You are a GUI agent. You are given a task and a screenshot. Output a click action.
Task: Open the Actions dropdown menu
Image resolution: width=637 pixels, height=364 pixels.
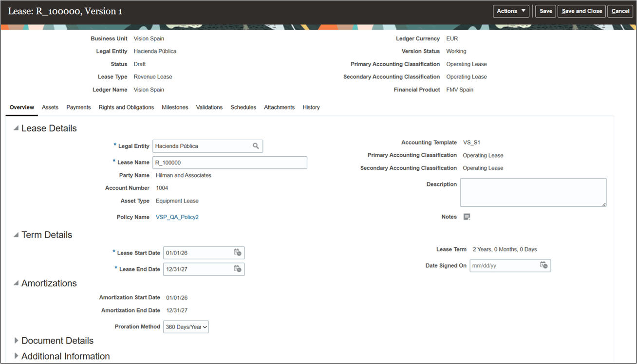[510, 11]
